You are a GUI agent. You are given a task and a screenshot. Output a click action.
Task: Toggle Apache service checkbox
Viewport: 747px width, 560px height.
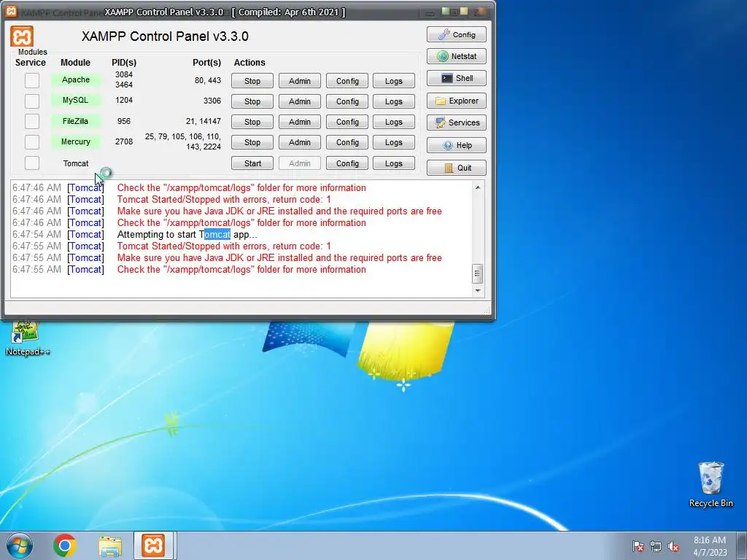pos(32,80)
